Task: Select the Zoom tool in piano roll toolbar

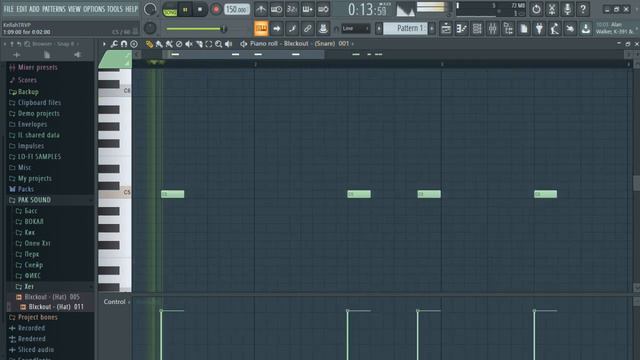Action: 219,44
